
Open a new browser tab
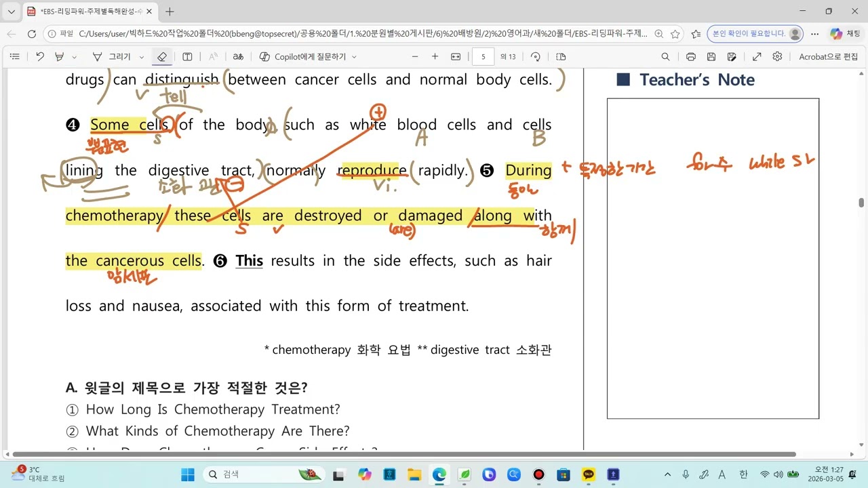tap(170, 12)
